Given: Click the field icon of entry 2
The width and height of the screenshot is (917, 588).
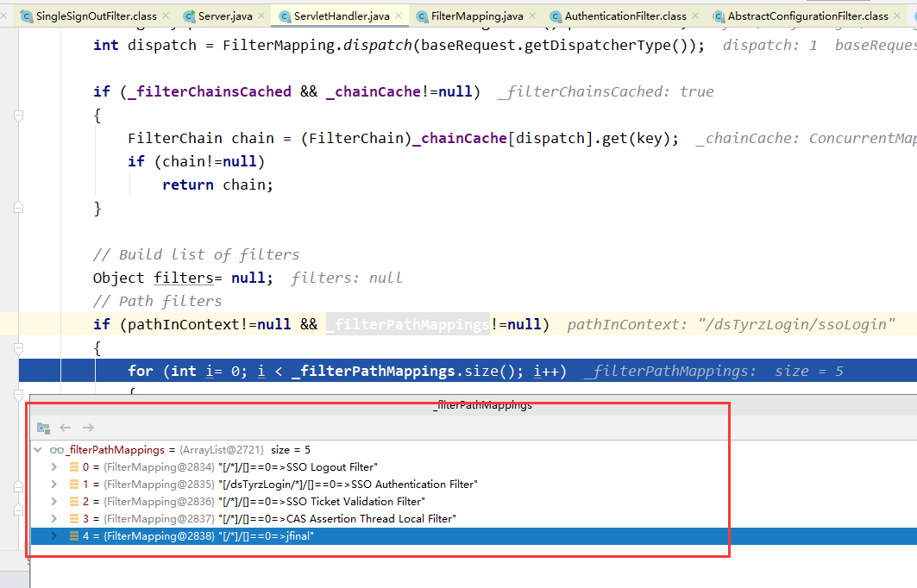Looking at the screenshot, I should (x=73, y=502).
